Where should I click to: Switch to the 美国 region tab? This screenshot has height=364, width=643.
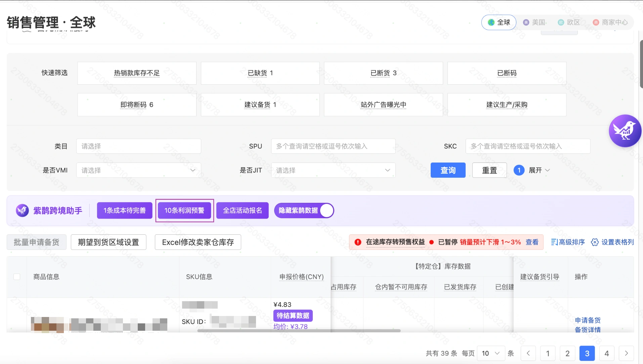(534, 22)
